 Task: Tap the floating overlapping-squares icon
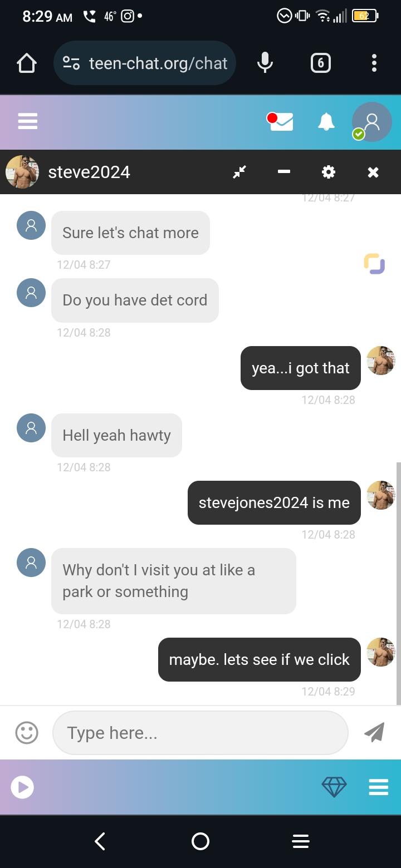click(375, 264)
